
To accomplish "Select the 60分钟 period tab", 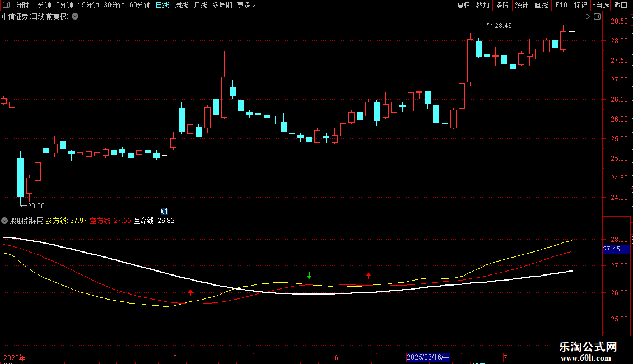I will pyautogui.click(x=139, y=5).
